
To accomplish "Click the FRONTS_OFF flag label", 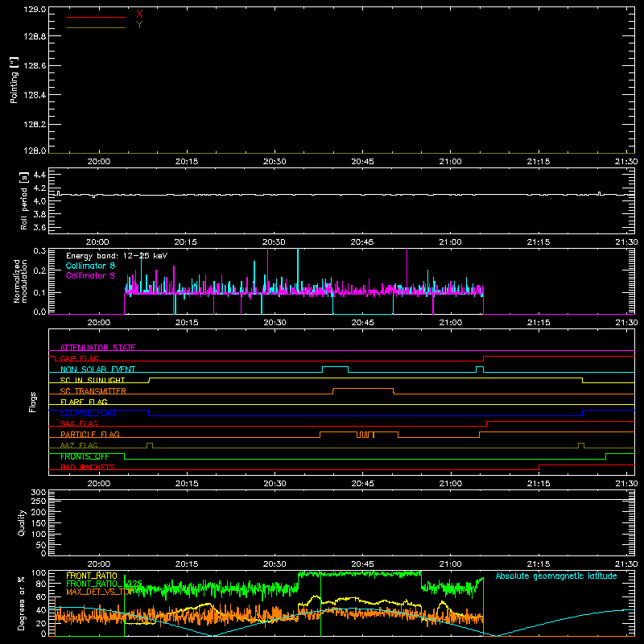I will [85, 456].
